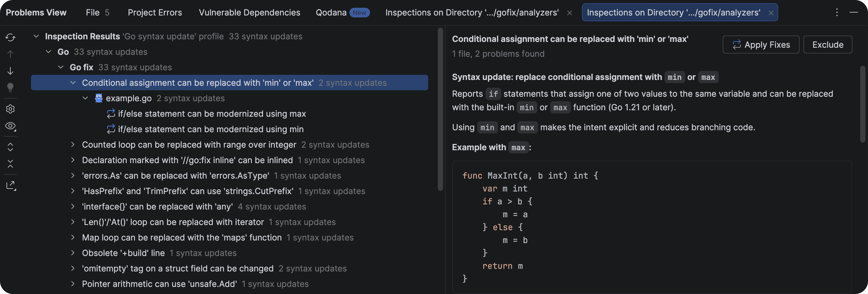Click the Apply Fixes button

point(761,45)
